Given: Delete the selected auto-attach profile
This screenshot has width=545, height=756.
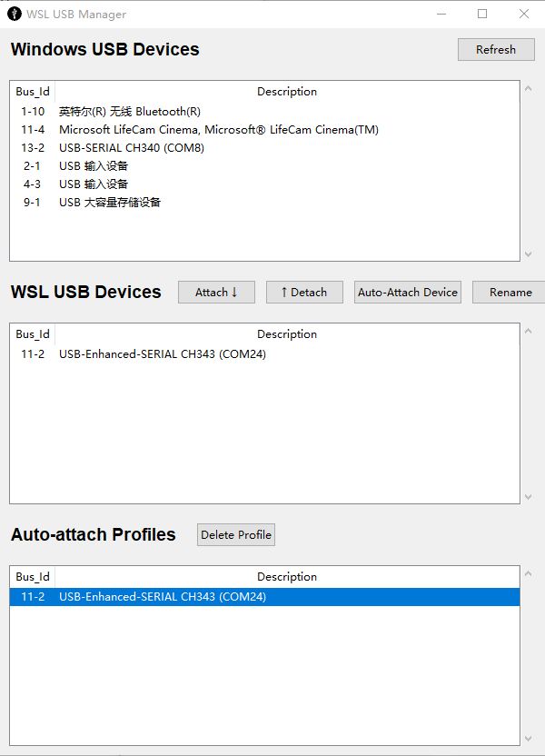Looking at the screenshot, I should pyautogui.click(x=235, y=534).
